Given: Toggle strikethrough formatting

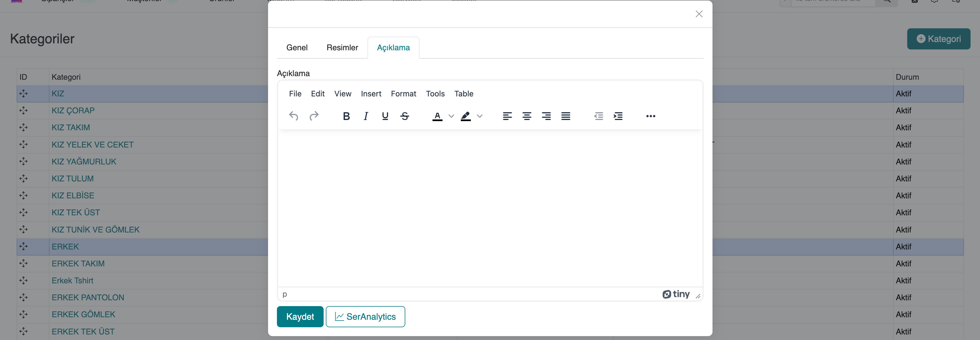Looking at the screenshot, I should coord(405,116).
